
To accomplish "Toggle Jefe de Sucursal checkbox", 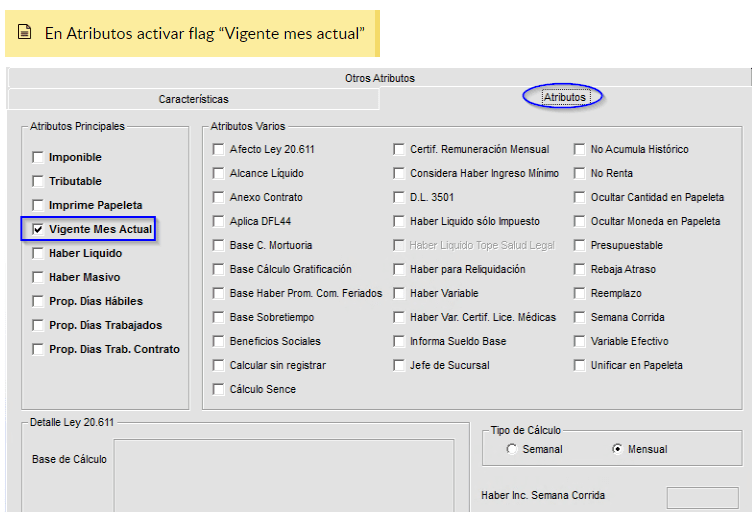I will 399,365.
